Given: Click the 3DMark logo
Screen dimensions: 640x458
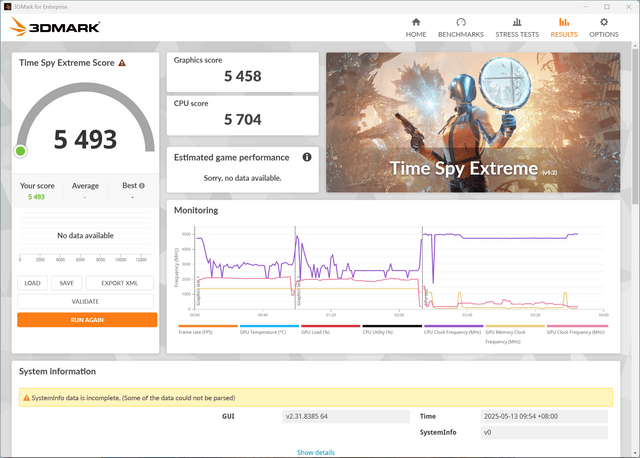Looking at the screenshot, I should 55,27.
